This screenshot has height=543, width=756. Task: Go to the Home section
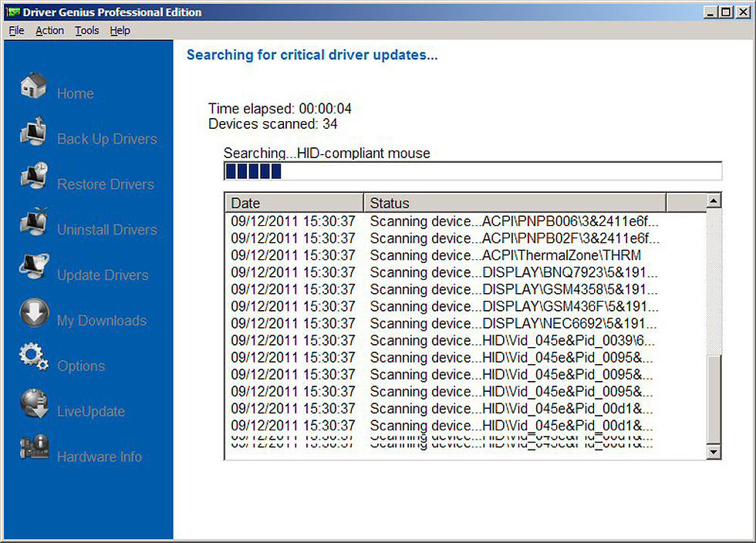coord(76,93)
